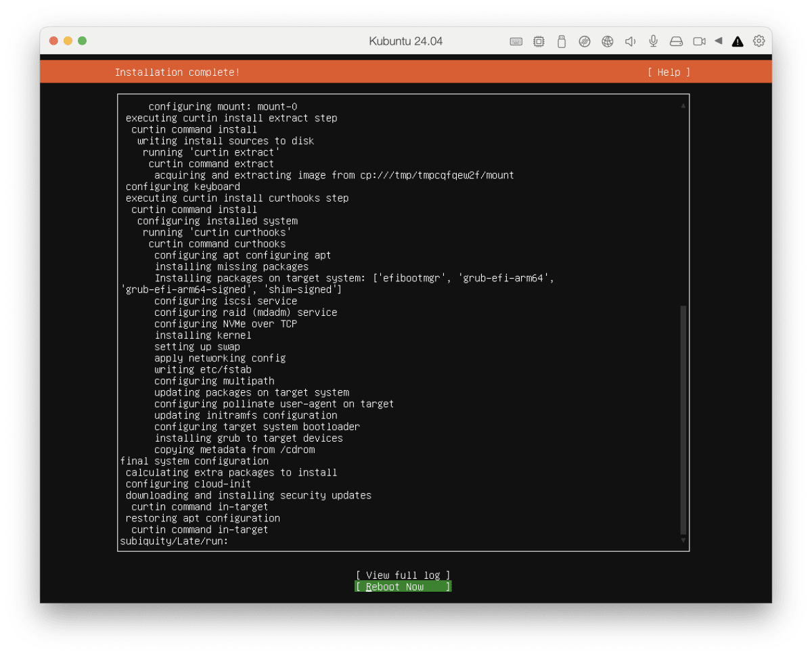Open the CD/DVD disc icon
Screen dimensions: 812x656
coord(585,41)
